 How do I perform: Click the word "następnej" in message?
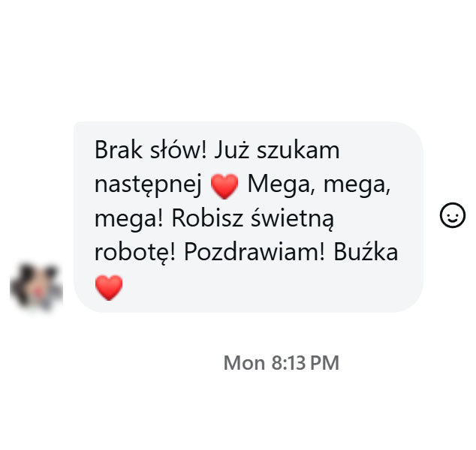(148, 185)
